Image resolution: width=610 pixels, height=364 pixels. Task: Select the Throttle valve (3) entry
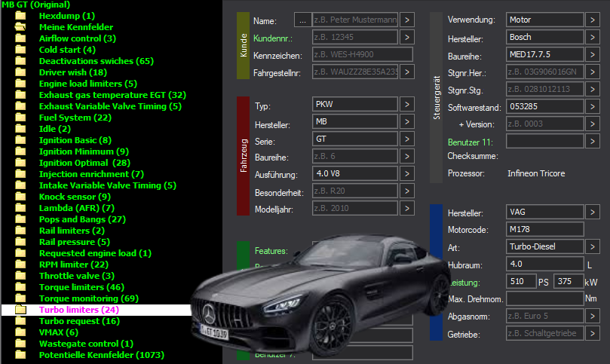point(77,276)
